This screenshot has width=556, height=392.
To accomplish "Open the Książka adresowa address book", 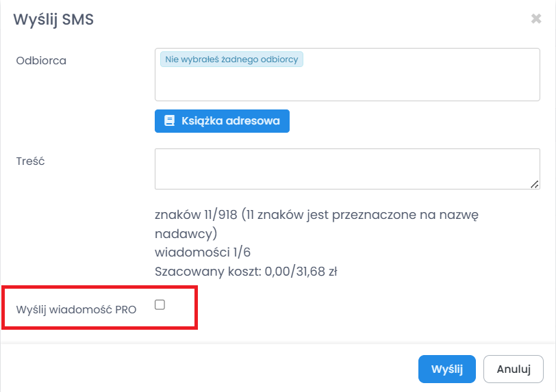I will (x=222, y=121).
